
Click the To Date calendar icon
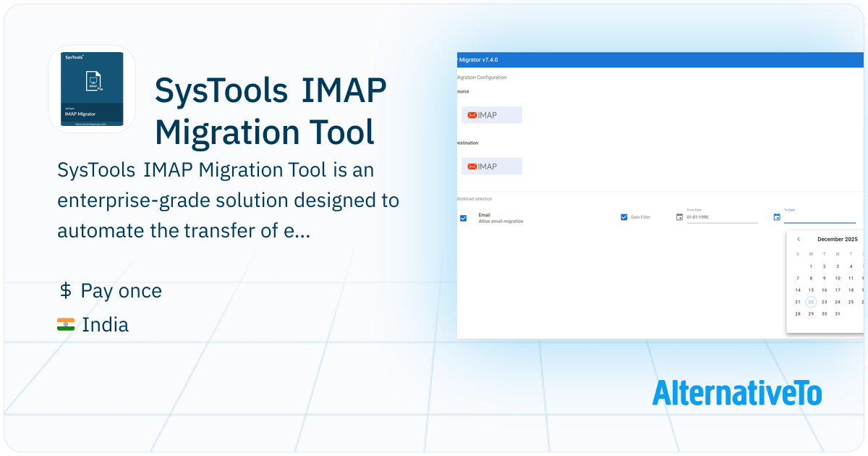(x=777, y=217)
